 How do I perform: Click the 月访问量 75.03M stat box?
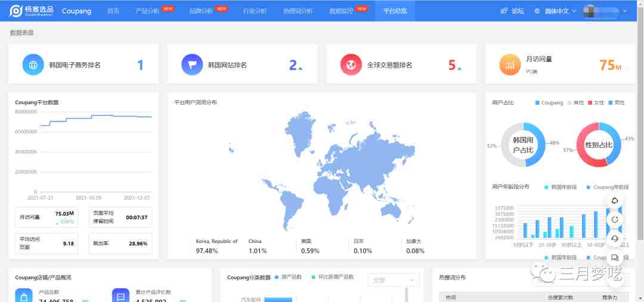(47, 217)
